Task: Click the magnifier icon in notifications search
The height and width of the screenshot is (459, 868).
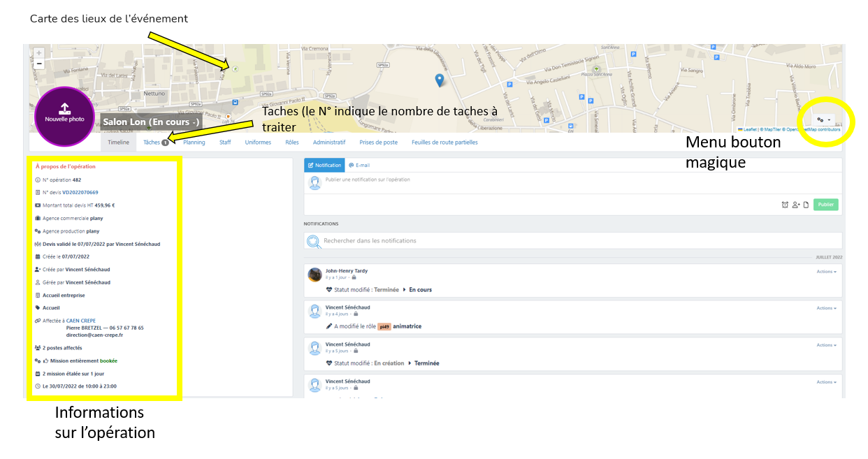Action: click(x=314, y=241)
